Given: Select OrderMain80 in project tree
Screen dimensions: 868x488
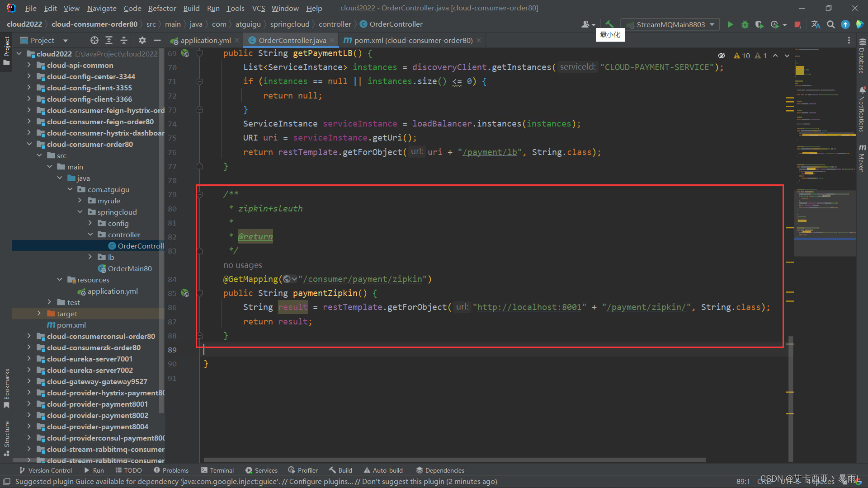Looking at the screenshot, I should (130, 268).
